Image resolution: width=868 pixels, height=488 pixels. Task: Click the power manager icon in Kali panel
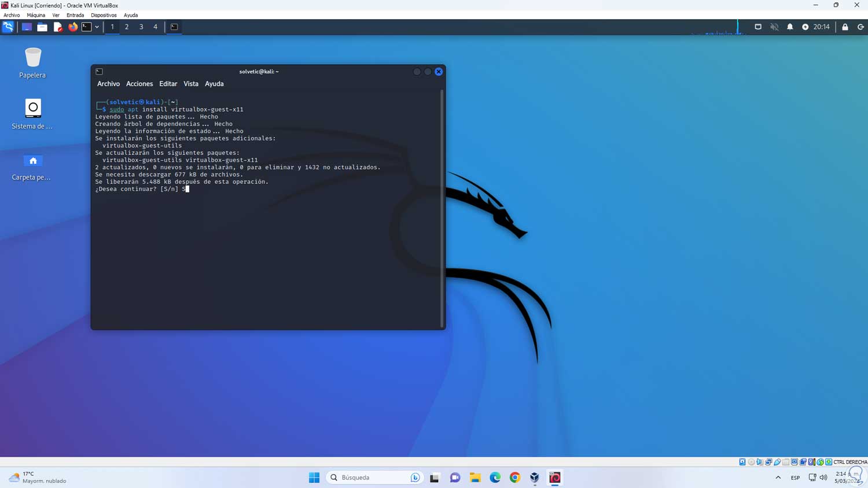click(x=806, y=27)
